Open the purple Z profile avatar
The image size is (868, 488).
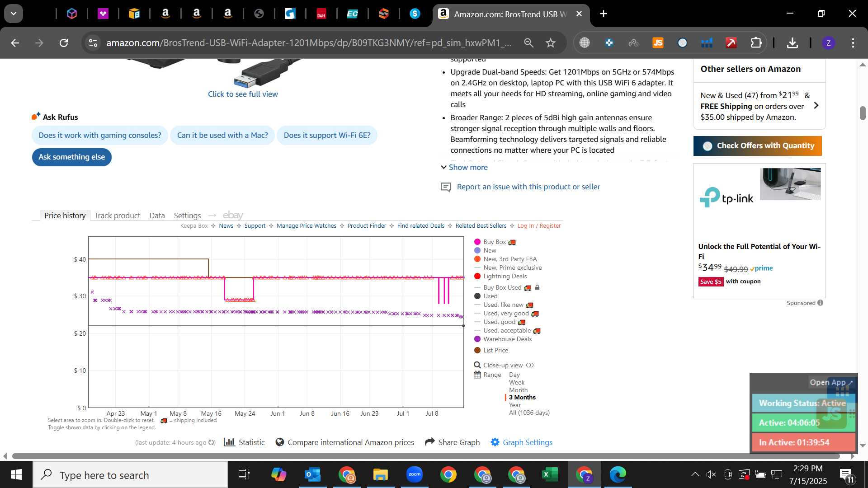[828, 43]
